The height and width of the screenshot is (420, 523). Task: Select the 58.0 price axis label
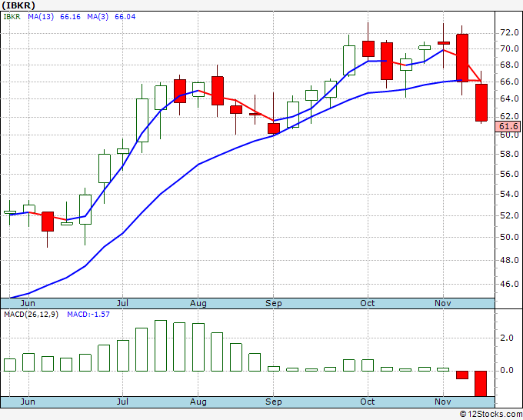coord(509,154)
